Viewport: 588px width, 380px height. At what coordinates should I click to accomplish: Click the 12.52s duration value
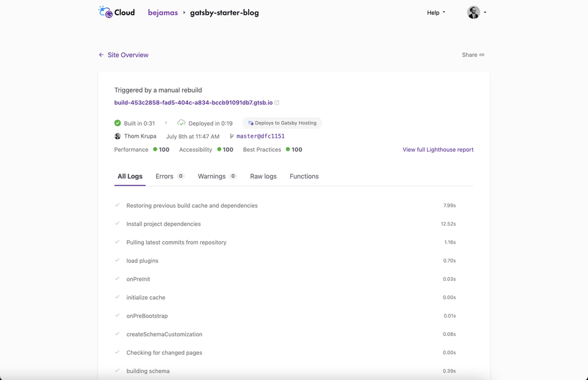(x=448, y=224)
